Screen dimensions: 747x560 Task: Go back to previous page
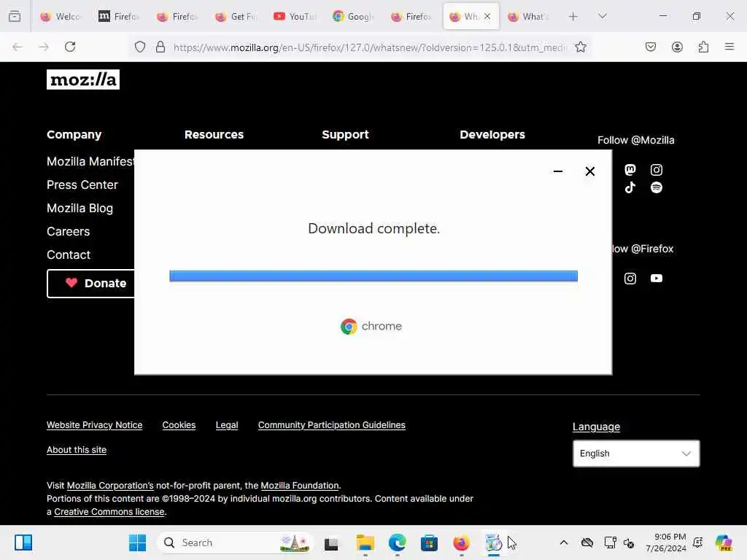(18, 47)
